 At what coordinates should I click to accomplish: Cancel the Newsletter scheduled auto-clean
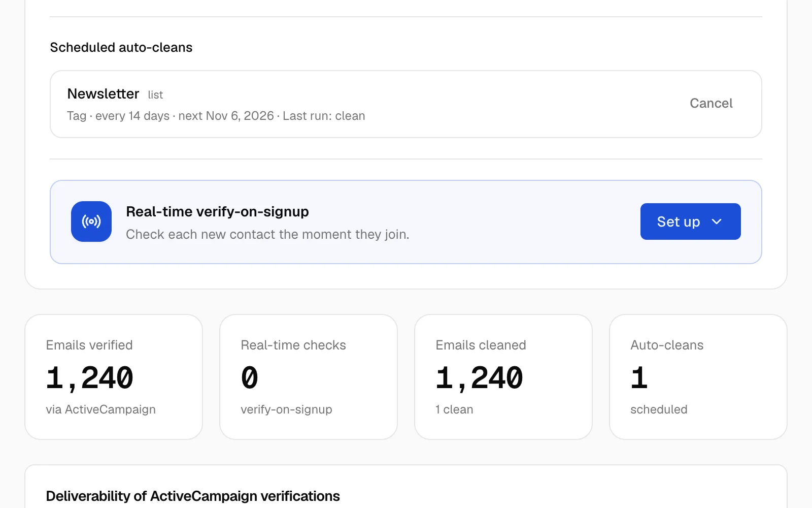click(x=711, y=104)
